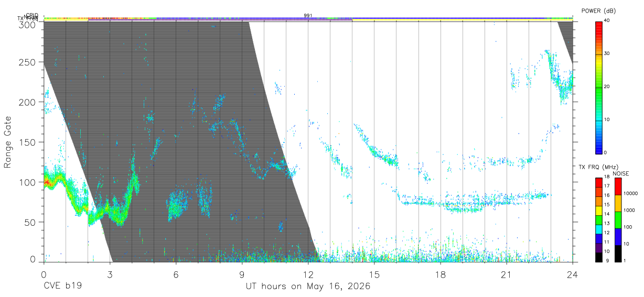Click the red 17–18 MHz TX FRQ swatch
The image size is (644, 297).
click(x=599, y=182)
